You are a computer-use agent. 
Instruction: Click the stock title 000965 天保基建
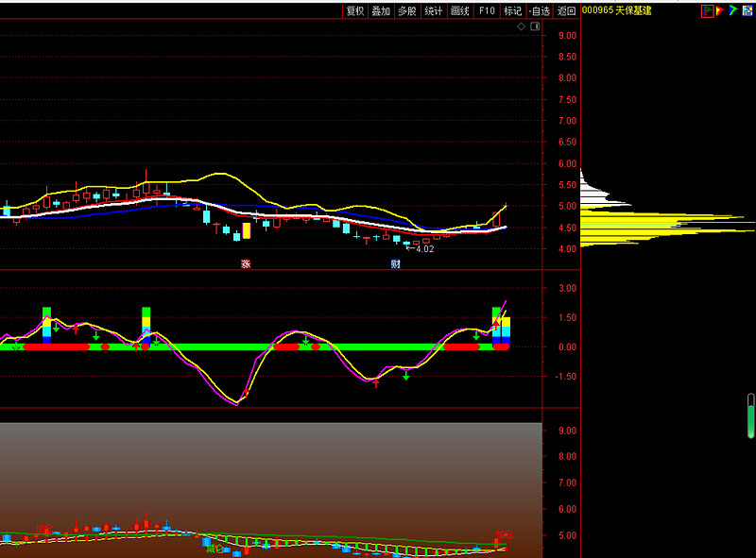coord(617,10)
